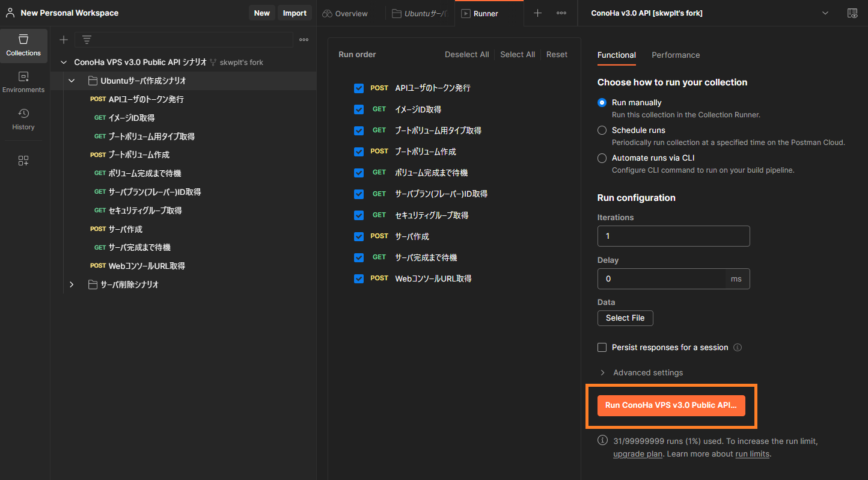The height and width of the screenshot is (480, 868).
Task: Select Automate runs via CLI option
Action: click(x=602, y=158)
